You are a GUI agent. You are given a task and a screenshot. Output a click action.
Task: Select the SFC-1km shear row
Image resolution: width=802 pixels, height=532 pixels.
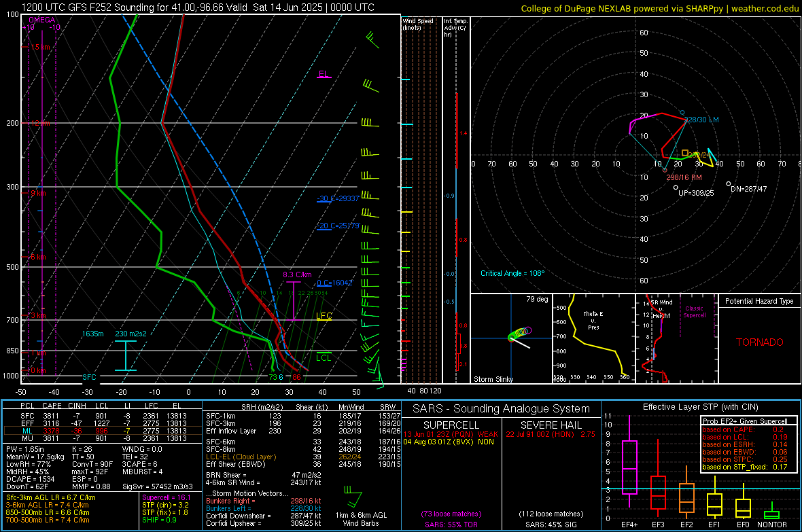point(303,416)
